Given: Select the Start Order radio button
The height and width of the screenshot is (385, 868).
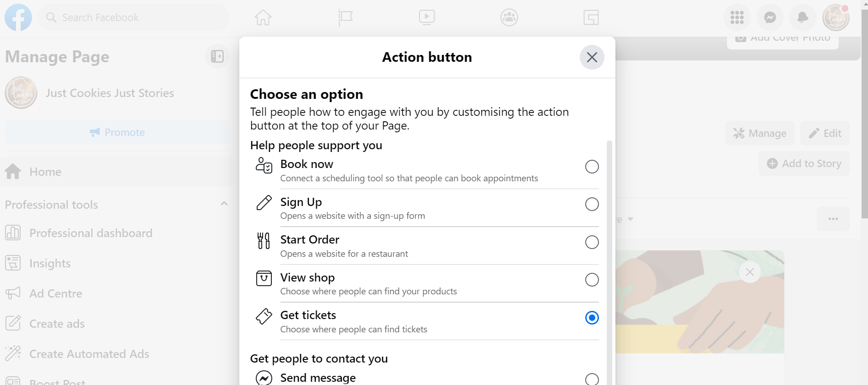Looking at the screenshot, I should 592,242.
